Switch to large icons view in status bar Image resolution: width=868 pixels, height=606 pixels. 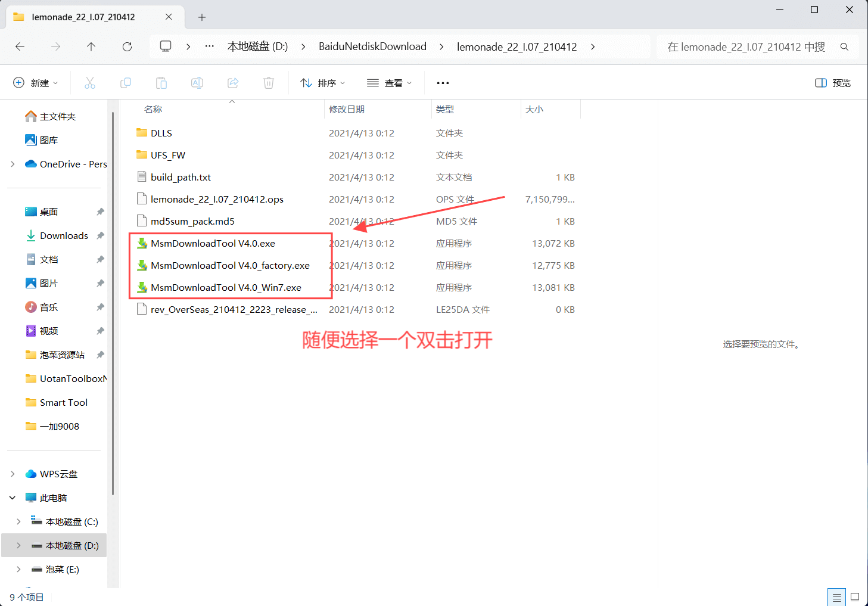[x=855, y=597]
